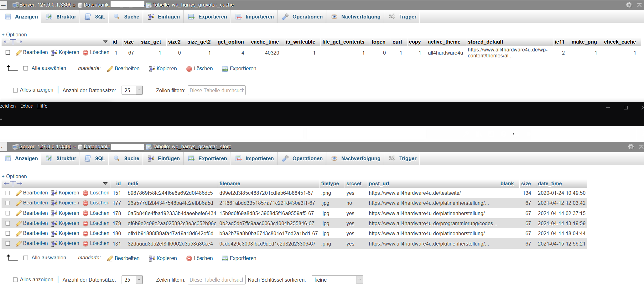
Task: Click Löschen red icon for gravatar_cache row 1
Action: point(86,53)
